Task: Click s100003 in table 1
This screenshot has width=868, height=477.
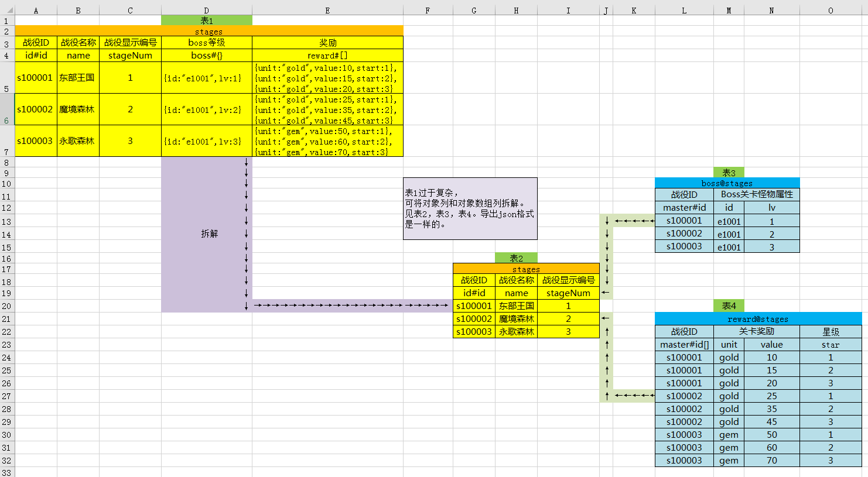Action: tap(36, 140)
